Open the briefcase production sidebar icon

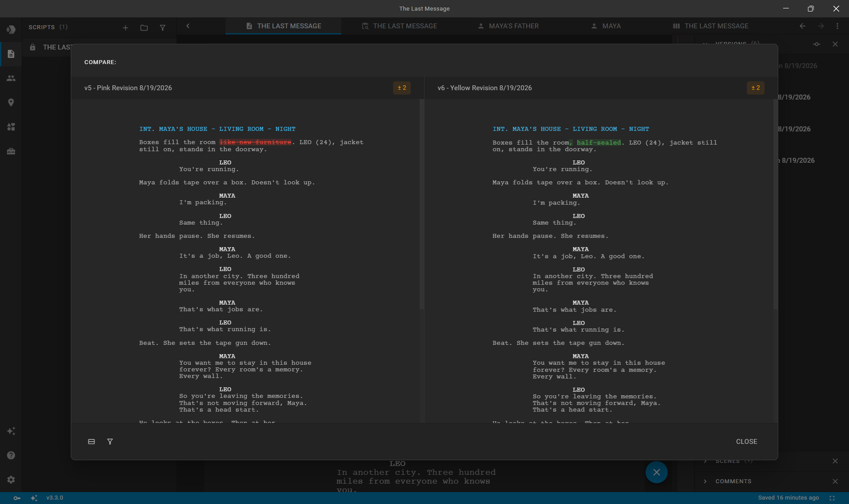pos(11,151)
